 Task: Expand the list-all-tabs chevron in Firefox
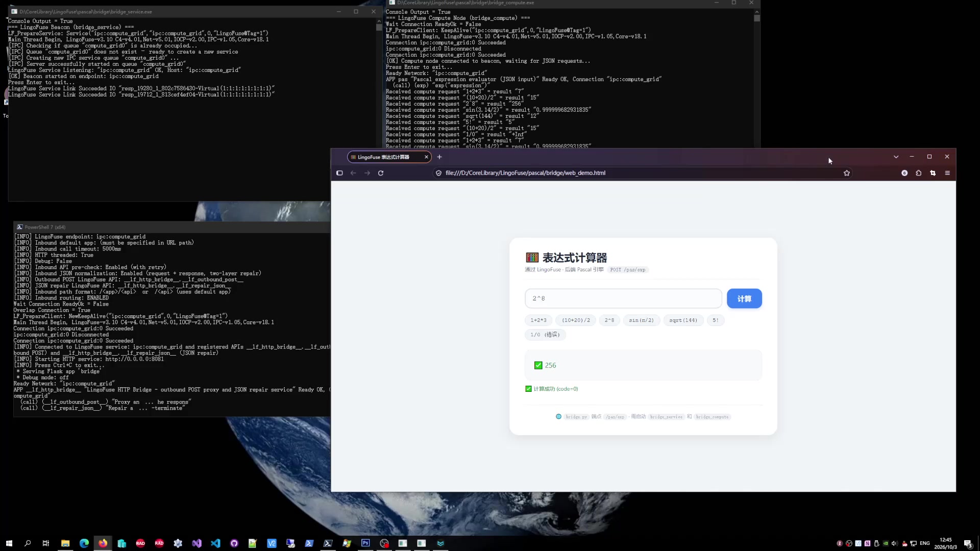896,157
